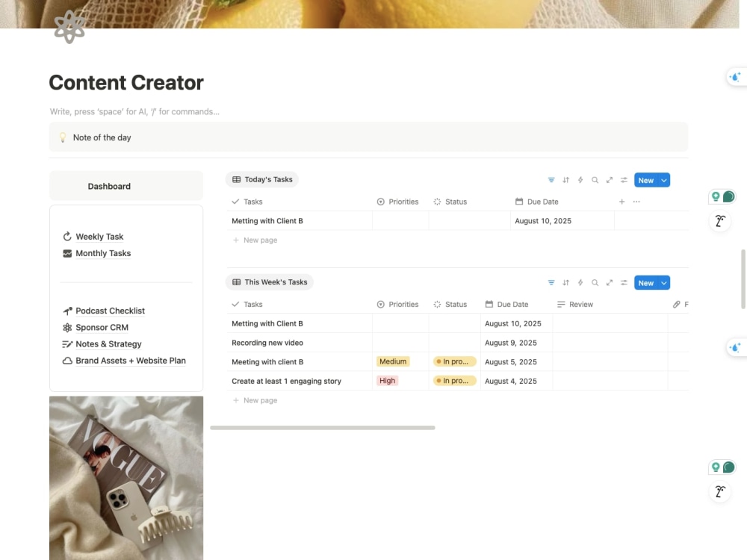Click search icon in This Week's Tasks toolbar

595,283
